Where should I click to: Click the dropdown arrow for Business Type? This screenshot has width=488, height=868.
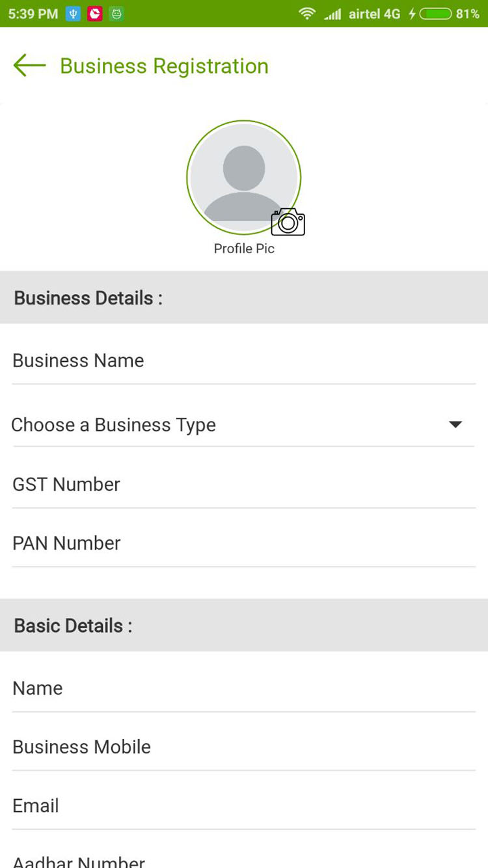tap(455, 425)
